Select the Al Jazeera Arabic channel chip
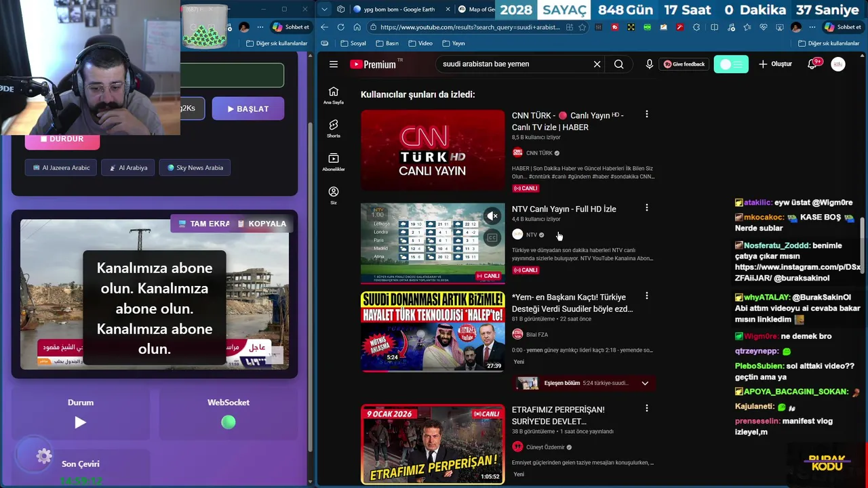868x488 pixels. [x=61, y=167]
